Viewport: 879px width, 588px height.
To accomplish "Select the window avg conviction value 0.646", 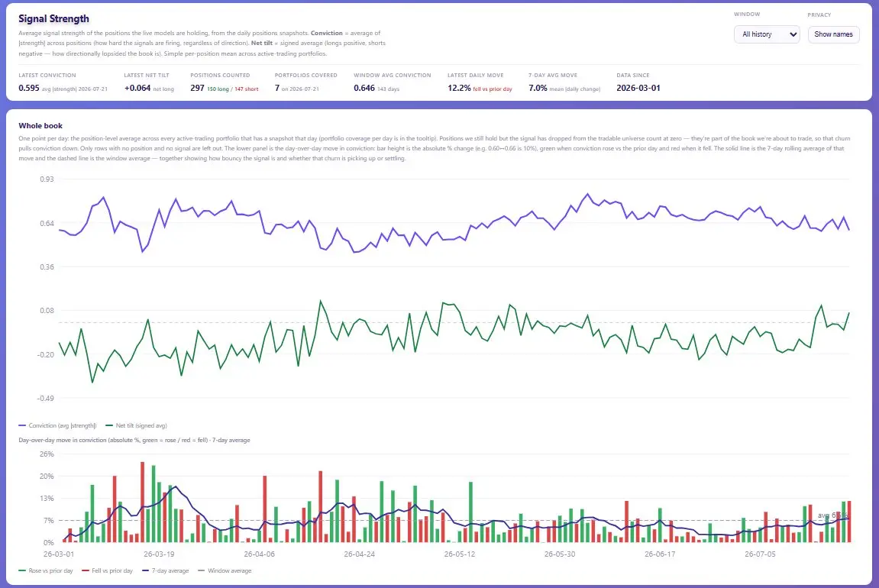I will (364, 88).
